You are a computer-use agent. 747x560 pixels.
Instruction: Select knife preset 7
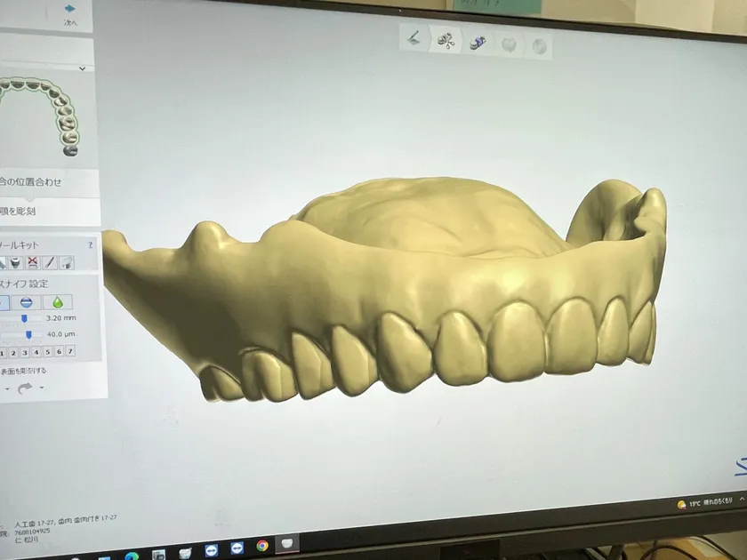click(70, 351)
